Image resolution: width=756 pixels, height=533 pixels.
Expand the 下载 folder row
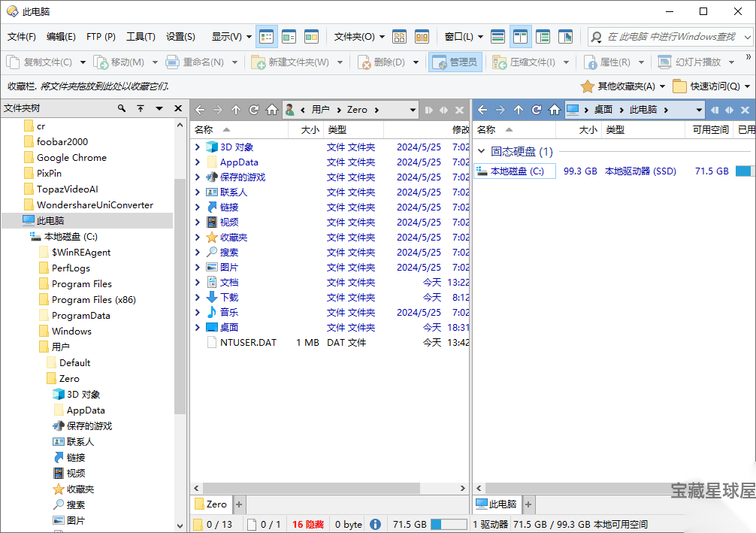tap(198, 297)
